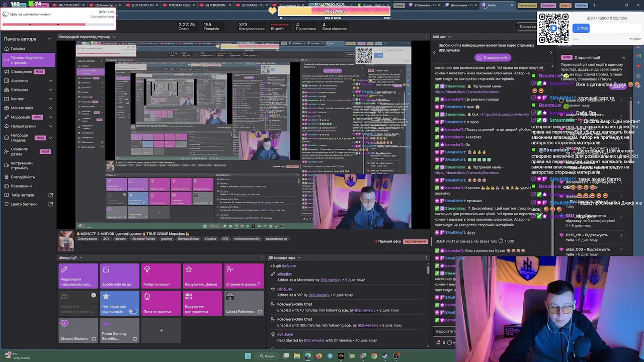Open the kick.com/bislwiwskiy link in chat

pos(506,115)
